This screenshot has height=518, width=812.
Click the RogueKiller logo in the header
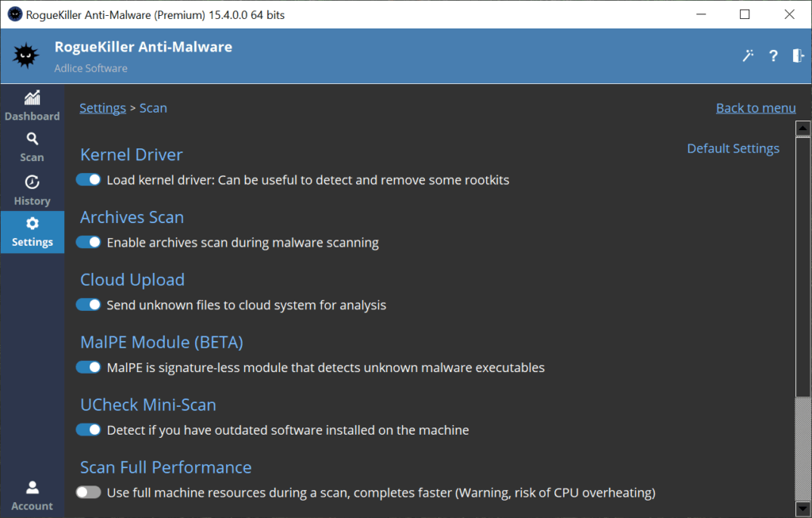(25, 56)
